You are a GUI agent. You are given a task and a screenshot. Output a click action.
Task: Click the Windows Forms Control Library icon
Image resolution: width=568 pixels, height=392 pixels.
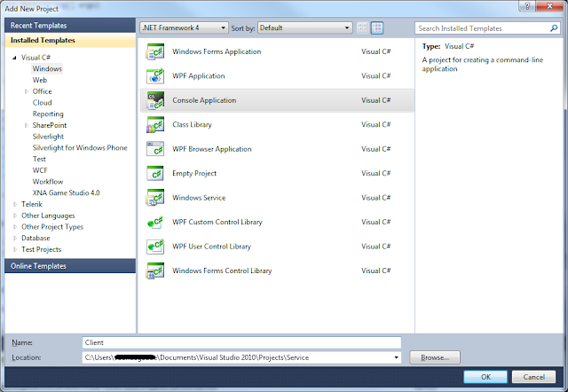pos(155,270)
